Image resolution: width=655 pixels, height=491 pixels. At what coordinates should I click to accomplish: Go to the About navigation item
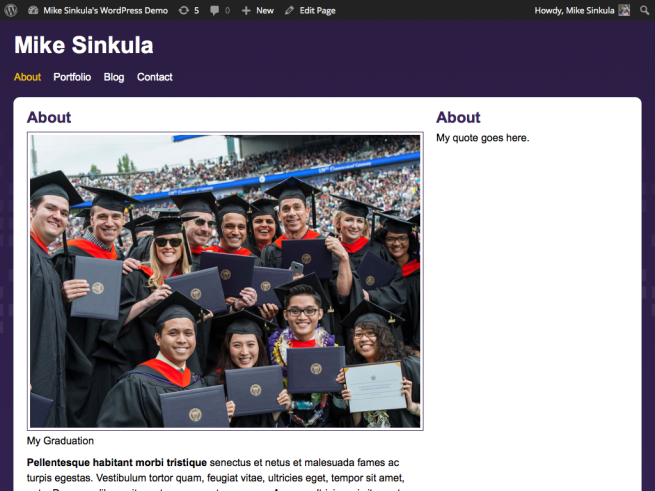tap(27, 77)
